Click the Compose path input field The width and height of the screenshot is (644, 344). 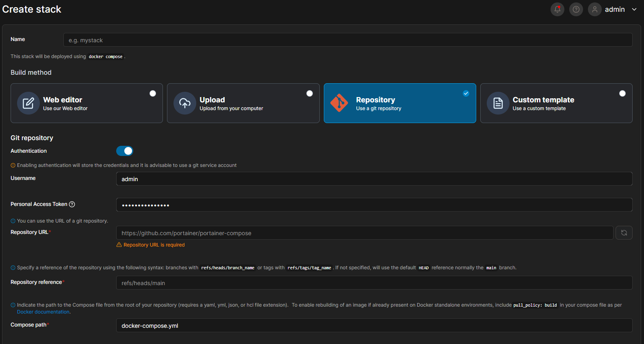(x=374, y=326)
